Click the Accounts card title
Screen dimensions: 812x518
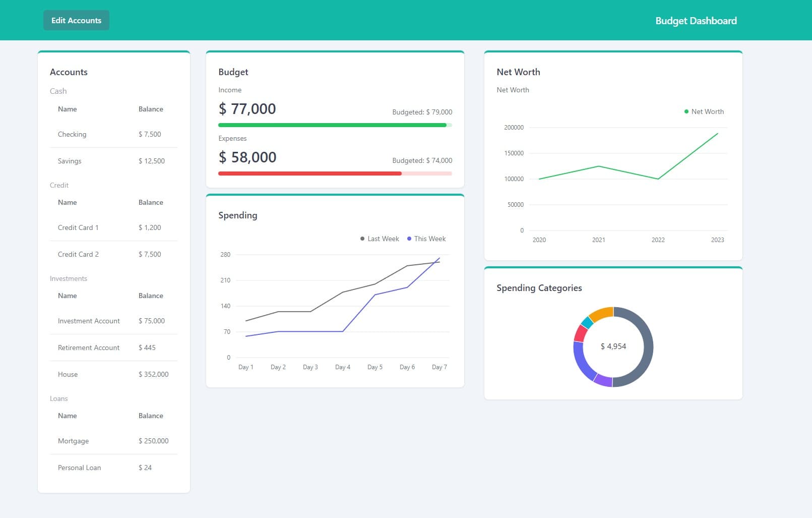69,72
